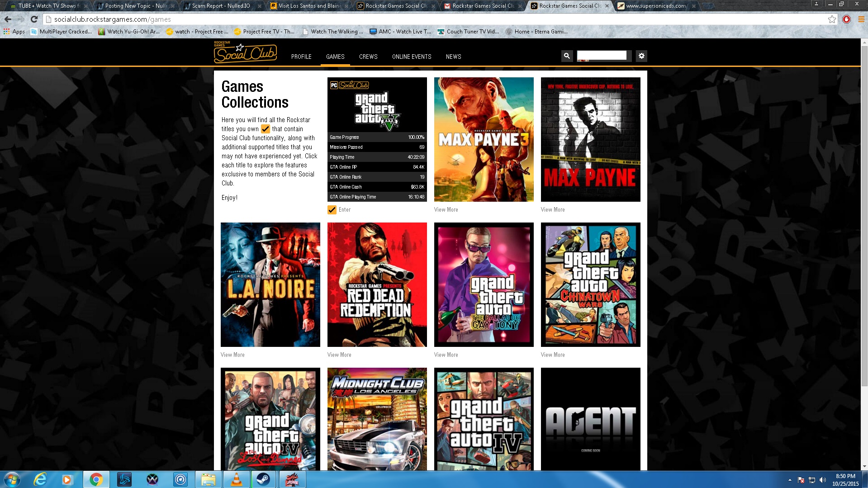
Task: Switch to the Scam Report - Nulled.IO tab
Action: click(x=221, y=6)
